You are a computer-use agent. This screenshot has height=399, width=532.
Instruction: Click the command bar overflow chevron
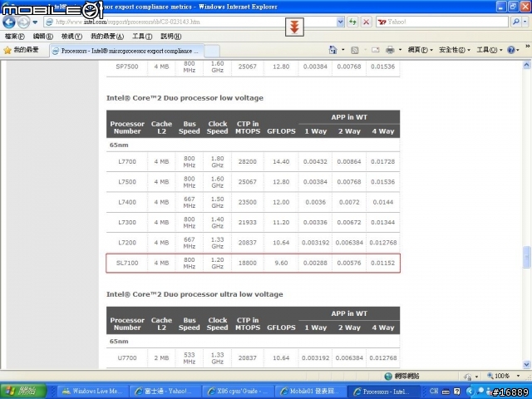click(528, 47)
